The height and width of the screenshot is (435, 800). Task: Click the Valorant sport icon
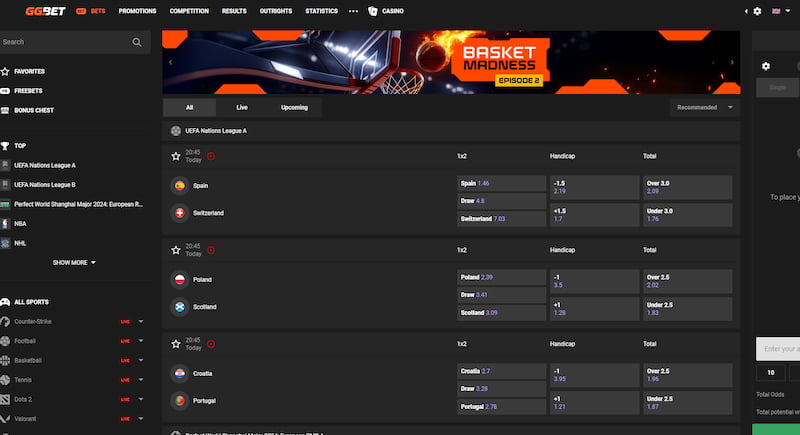(5, 419)
